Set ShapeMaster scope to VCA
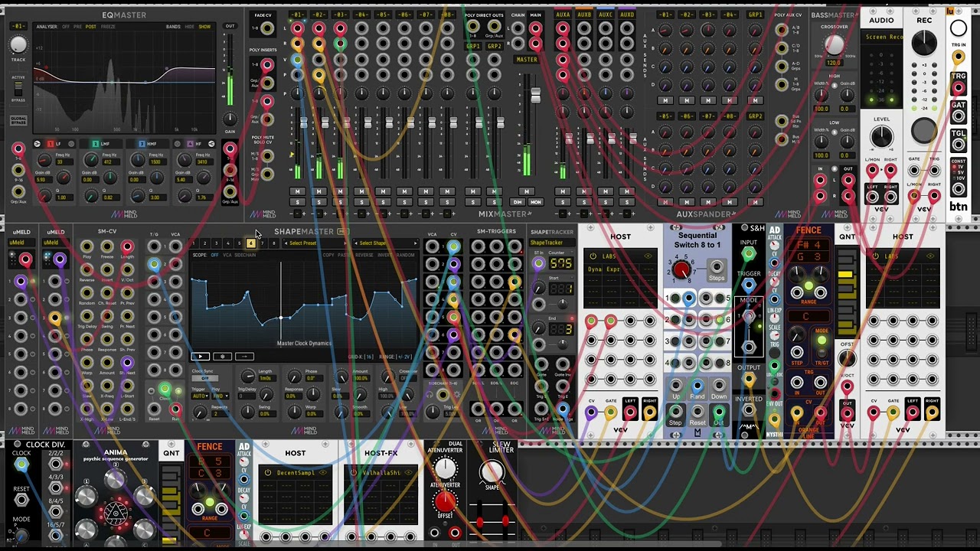The image size is (980, 551). click(227, 255)
